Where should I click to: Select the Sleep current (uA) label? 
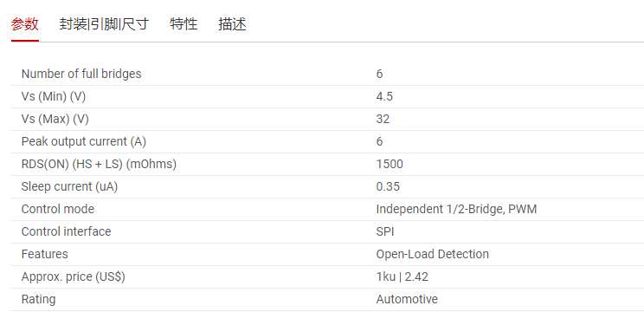[69, 186]
